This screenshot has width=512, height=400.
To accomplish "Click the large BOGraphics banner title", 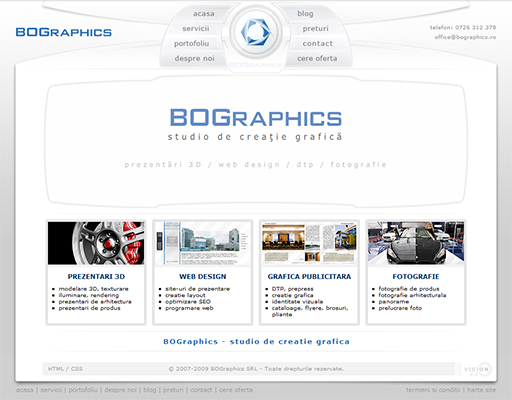I will coord(256,118).
